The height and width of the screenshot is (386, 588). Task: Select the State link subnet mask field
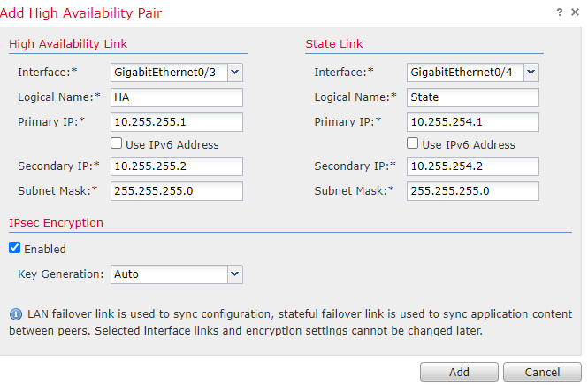coord(473,191)
